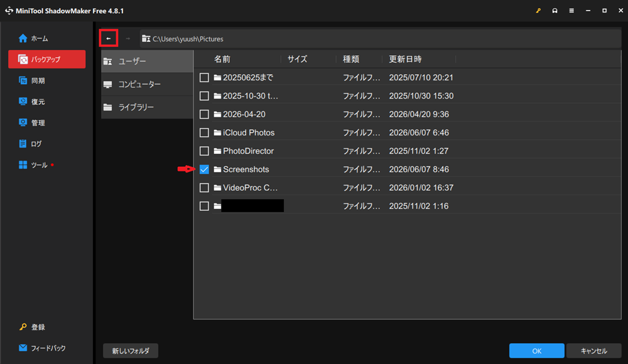Click the 新しいフォルダ button

pos(131,351)
